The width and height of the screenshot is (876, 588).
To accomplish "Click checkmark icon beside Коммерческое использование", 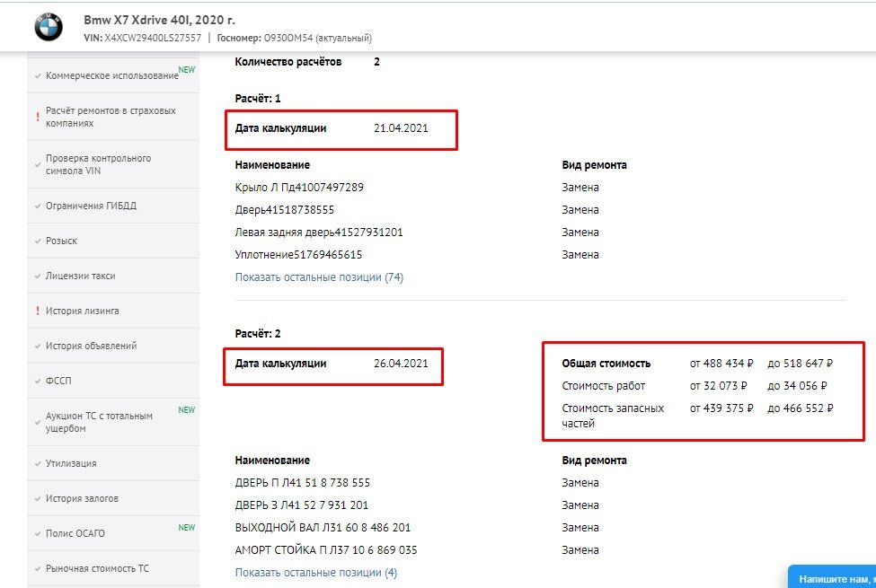I will coord(38,76).
